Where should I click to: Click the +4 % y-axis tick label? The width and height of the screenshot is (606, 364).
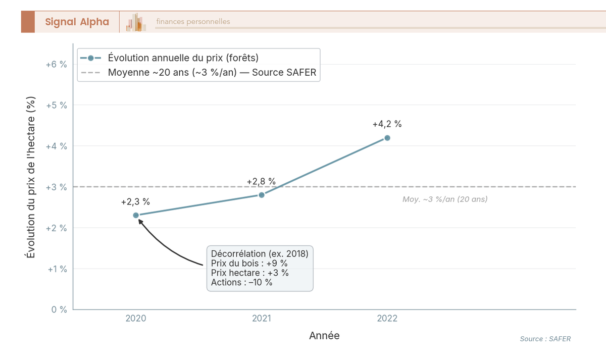[56, 146]
